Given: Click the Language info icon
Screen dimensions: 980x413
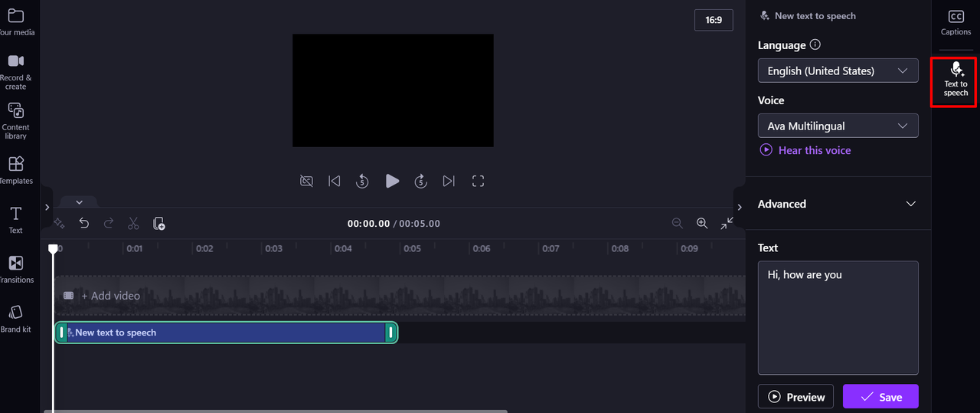Looking at the screenshot, I should coord(815,44).
